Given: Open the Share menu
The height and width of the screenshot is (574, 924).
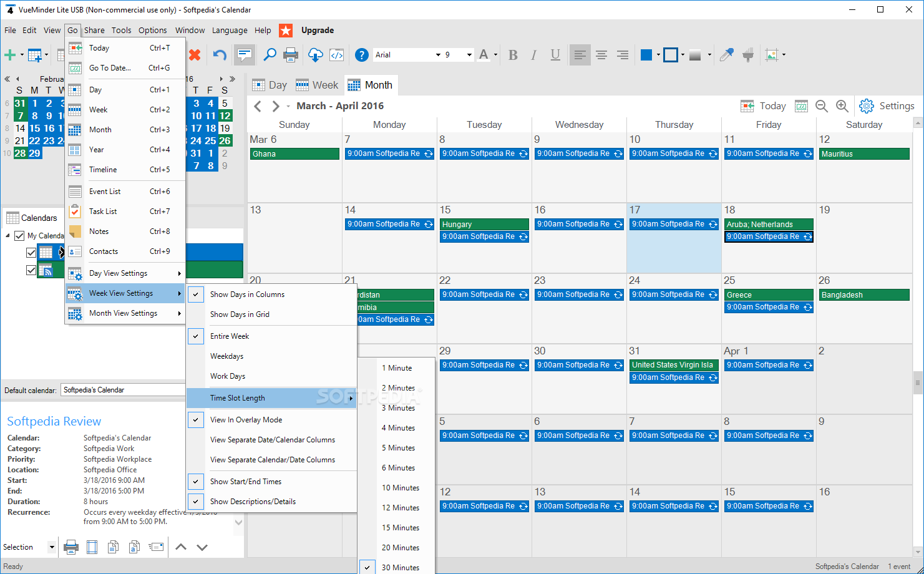Looking at the screenshot, I should 94,30.
